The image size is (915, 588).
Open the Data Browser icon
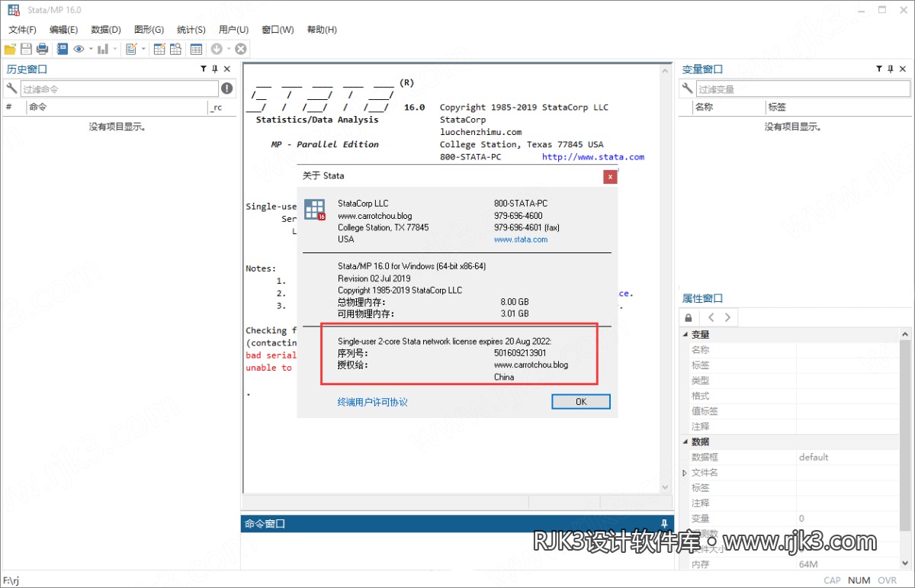(x=175, y=49)
